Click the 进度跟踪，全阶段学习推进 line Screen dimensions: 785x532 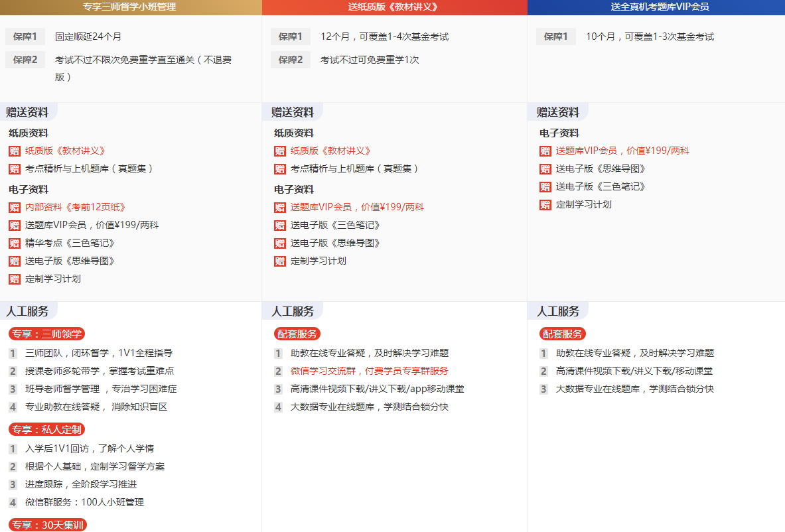[80, 484]
